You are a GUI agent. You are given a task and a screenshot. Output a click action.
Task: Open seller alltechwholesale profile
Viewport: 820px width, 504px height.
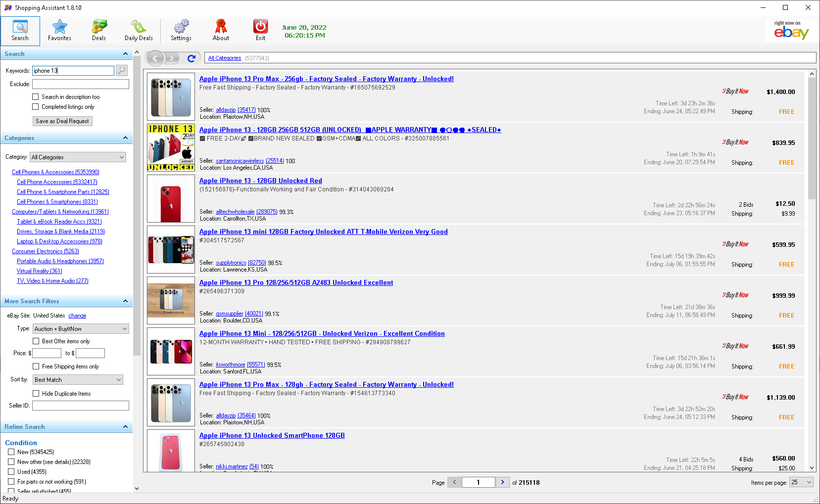click(235, 212)
